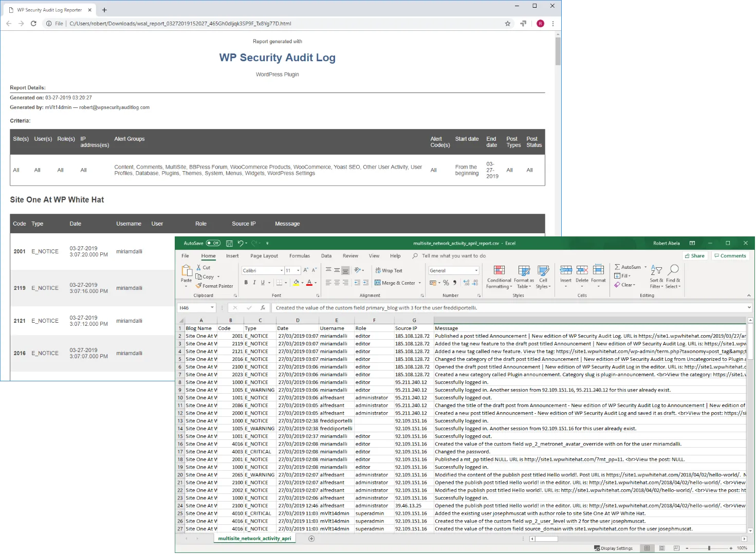Screen dimensions: 756x554
Task: Add a new sheet with the plus icon
Action: [x=311, y=539]
